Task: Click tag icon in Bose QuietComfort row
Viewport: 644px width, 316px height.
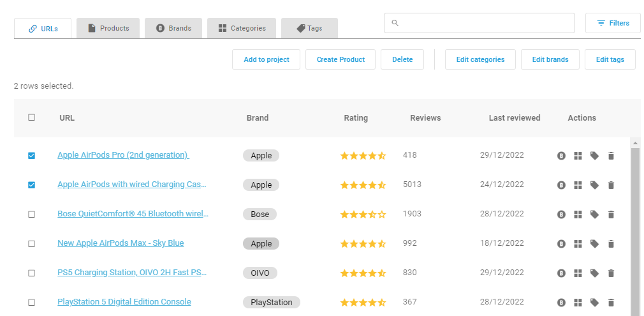Action: tap(594, 214)
